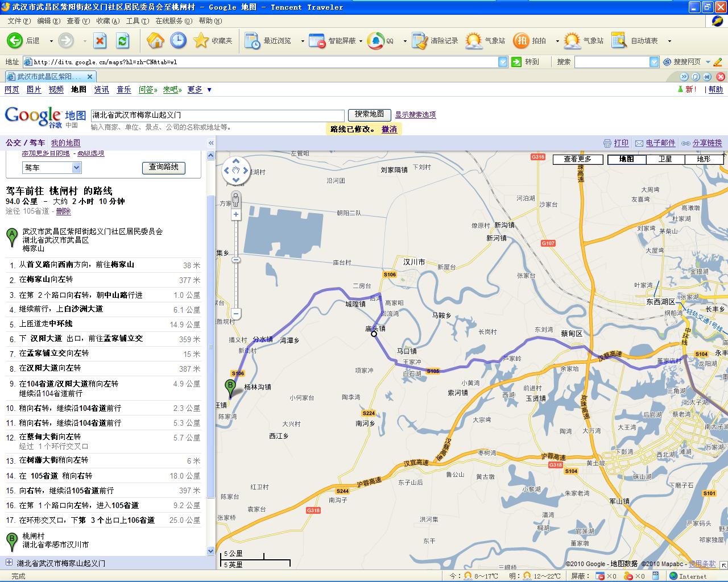728x582 pixels.
Task: Click the directions panel vertical scrollbar
Action: 211,347
